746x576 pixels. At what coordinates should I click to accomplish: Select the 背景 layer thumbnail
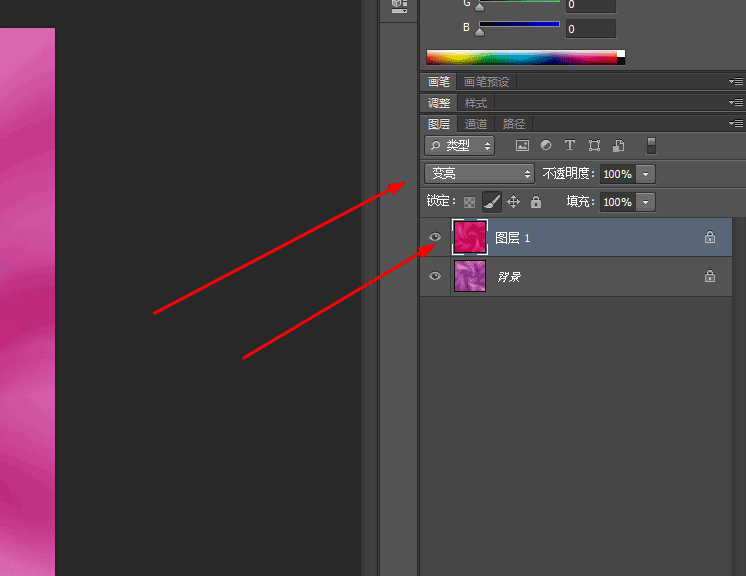click(x=470, y=276)
